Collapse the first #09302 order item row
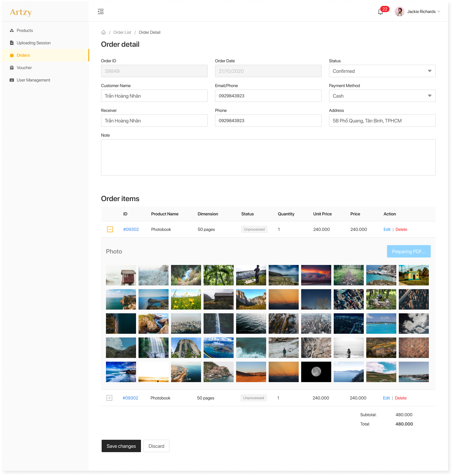453x476 pixels. [110, 229]
